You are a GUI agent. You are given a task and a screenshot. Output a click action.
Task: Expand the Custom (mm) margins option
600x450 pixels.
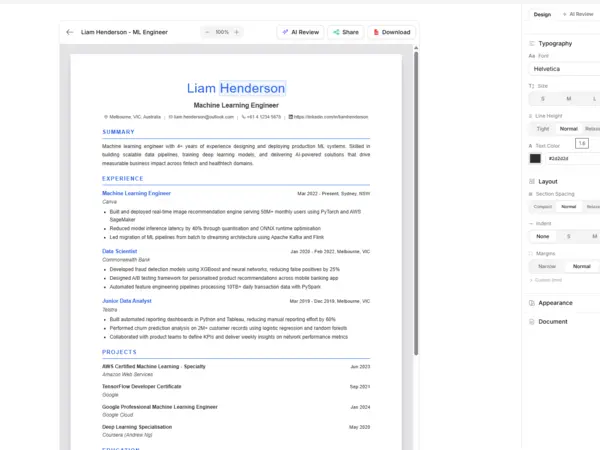546,280
